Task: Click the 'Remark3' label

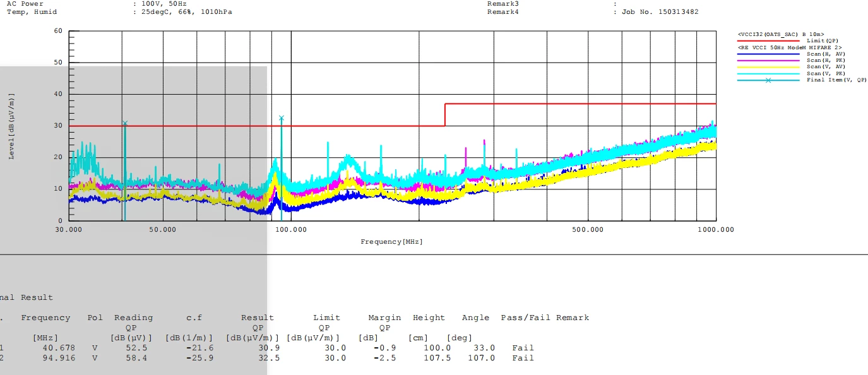Action: tap(502, 3)
